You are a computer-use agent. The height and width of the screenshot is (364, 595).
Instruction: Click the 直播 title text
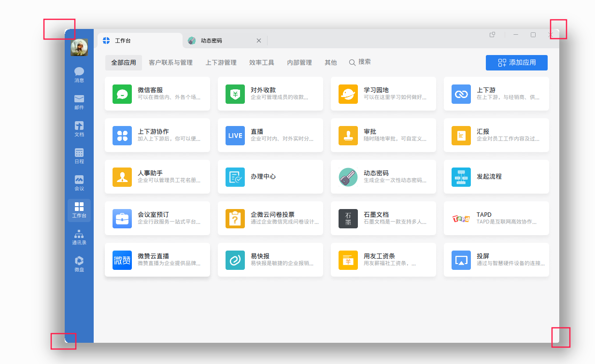click(x=257, y=131)
